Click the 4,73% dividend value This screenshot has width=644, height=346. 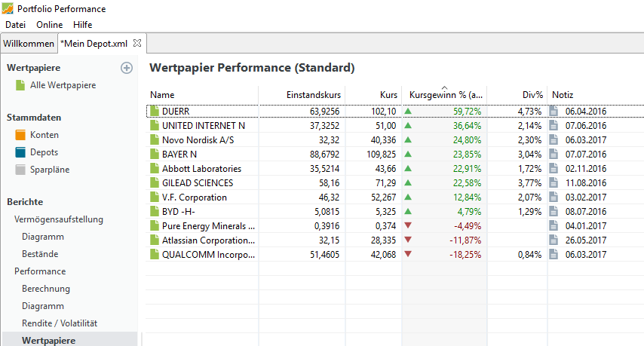tap(529, 112)
